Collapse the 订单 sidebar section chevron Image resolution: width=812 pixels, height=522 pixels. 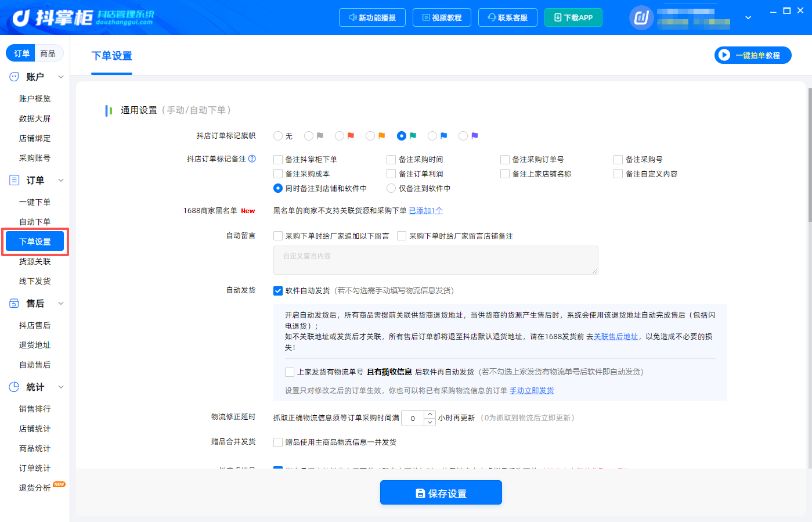click(61, 180)
